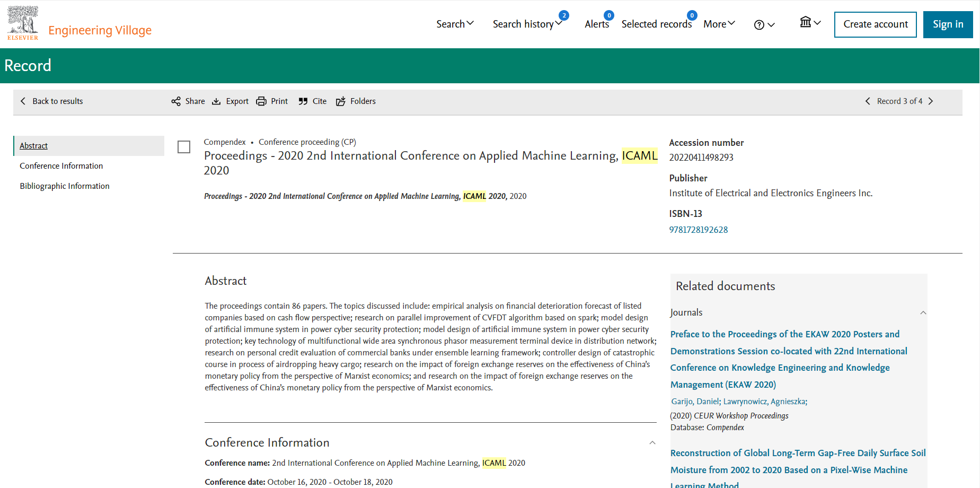Expand the Search history menu
The image size is (980, 488).
pos(527,24)
